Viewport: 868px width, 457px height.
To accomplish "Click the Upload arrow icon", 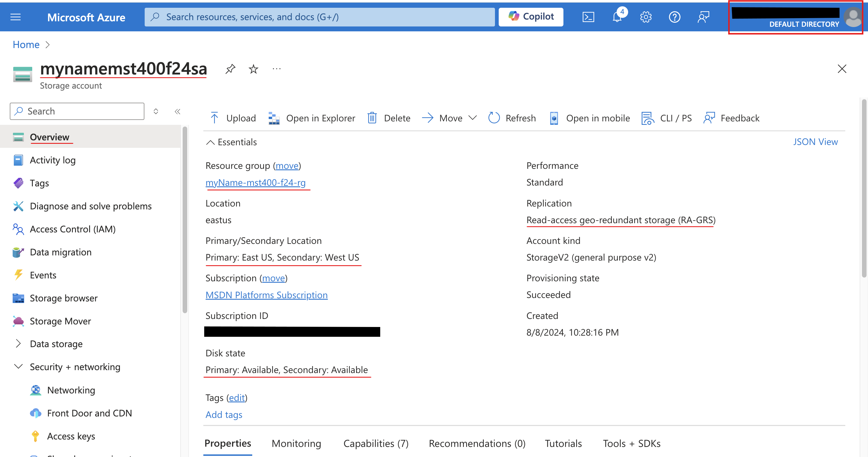I will tap(214, 118).
